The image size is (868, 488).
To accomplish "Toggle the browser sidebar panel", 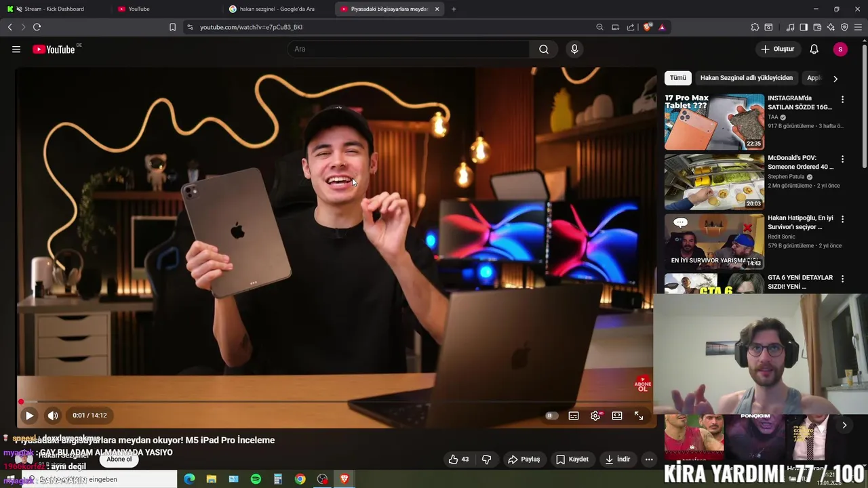I will pyautogui.click(x=804, y=27).
